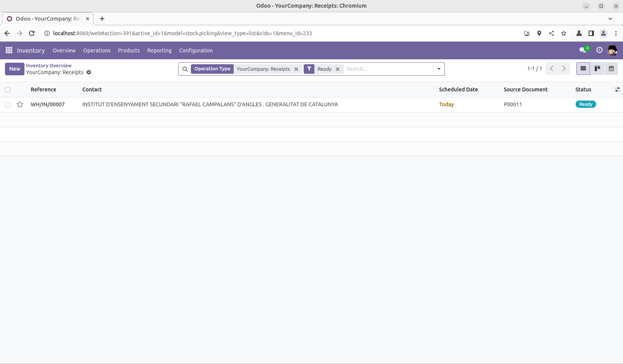Screen dimensions: 623x364
Task: Go back to Inventory Overview breadcrumb
Action: click(x=49, y=66)
